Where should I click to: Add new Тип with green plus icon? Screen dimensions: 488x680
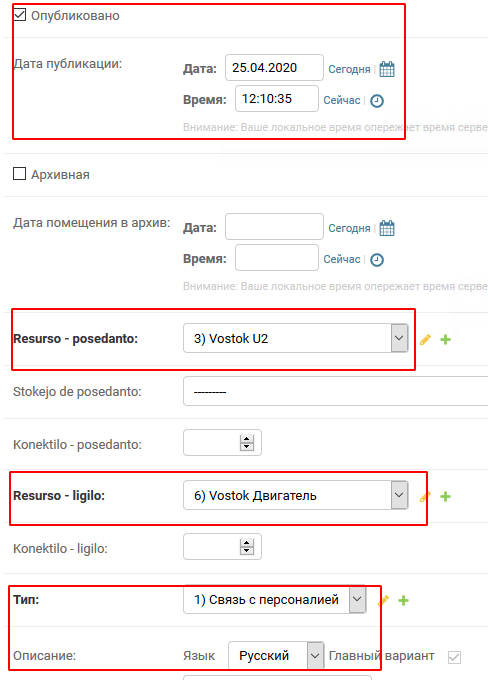[403, 601]
